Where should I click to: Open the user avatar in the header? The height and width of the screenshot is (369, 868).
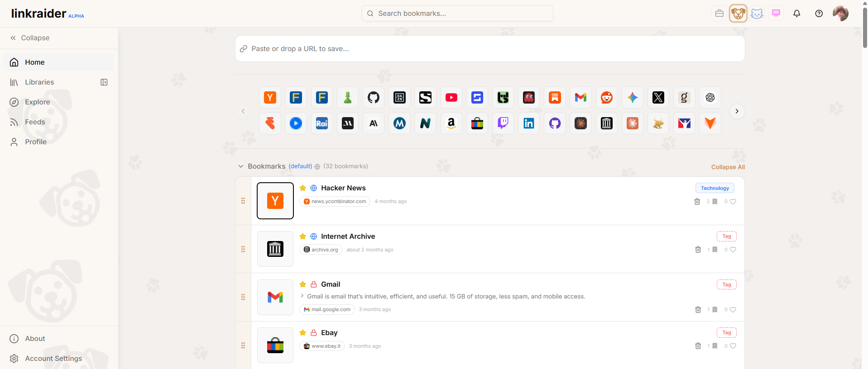coord(841,14)
